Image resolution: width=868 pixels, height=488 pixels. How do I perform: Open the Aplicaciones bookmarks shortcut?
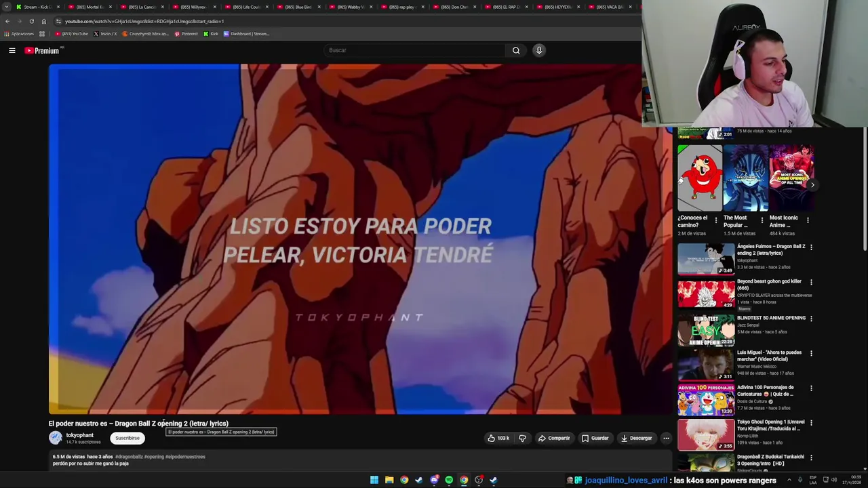(18, 33)
